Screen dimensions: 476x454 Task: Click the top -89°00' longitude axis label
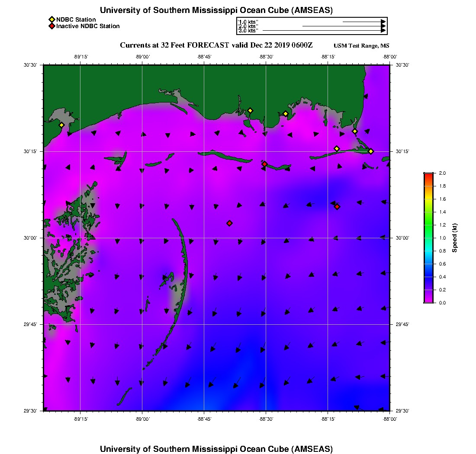pyautogui.click(x=142, y=57)
